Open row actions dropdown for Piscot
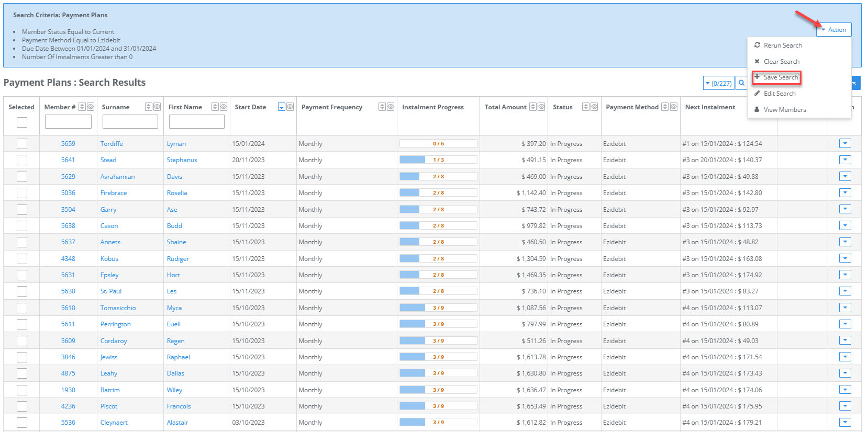868x432 pixels. (x=845, y=406)
